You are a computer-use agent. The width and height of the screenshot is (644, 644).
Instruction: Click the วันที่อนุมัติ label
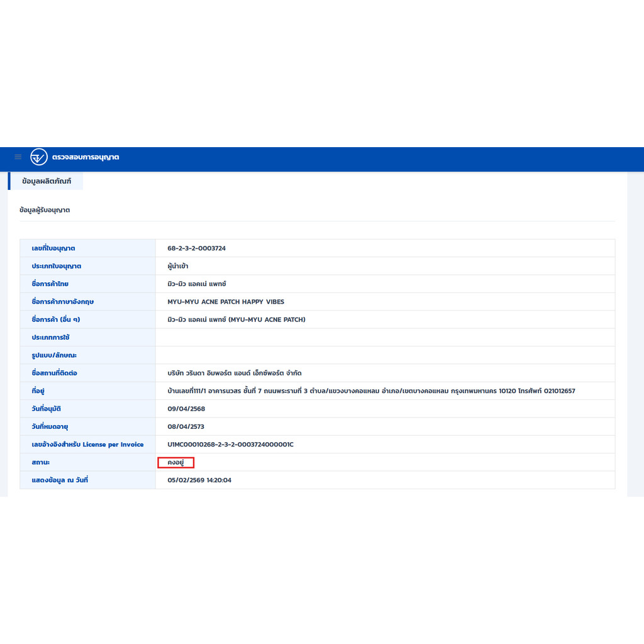[46, 409]
